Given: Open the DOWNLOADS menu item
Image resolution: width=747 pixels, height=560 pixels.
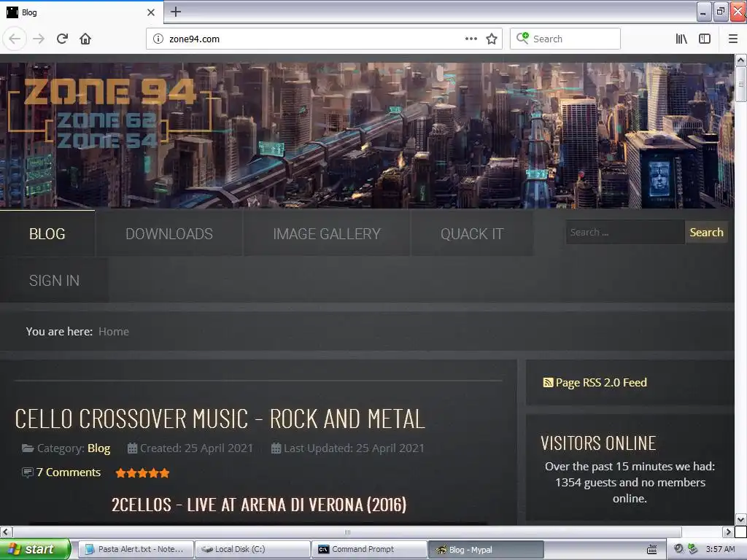Looking at the screenshot, I should point(169,234).
